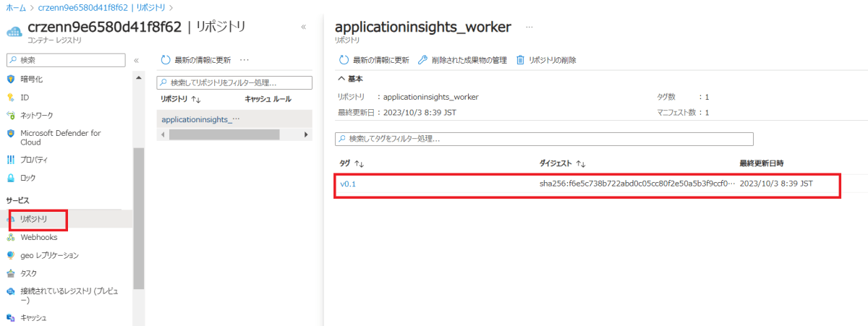Image resolution: width=868 pixels, height=326 pixels.
Task: Click the タスク icon
Action: pyautogui.click(x=11, y=273)
